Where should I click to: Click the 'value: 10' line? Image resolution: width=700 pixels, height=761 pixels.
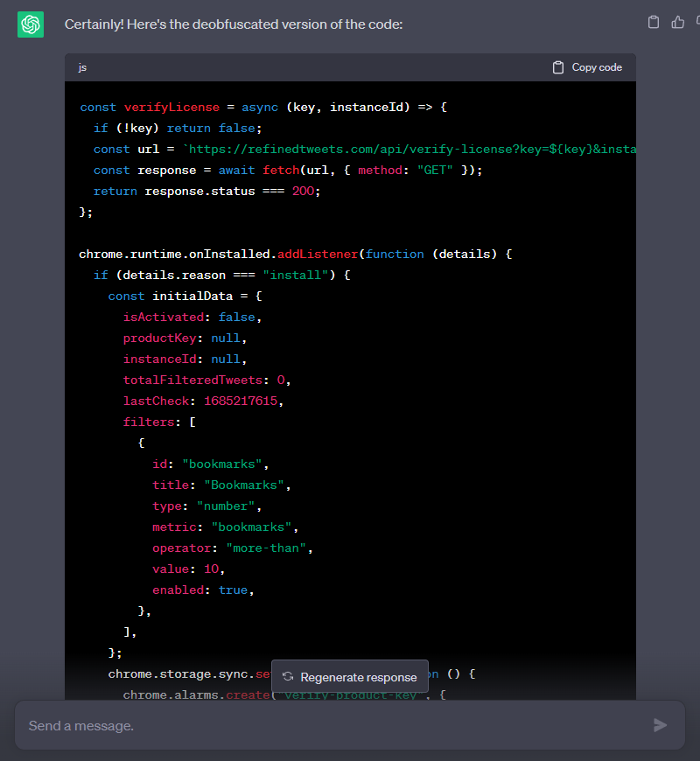point(188,569)
